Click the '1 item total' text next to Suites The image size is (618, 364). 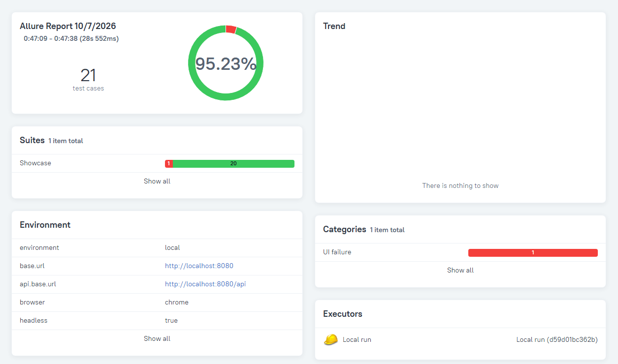(x=65, y=141)
